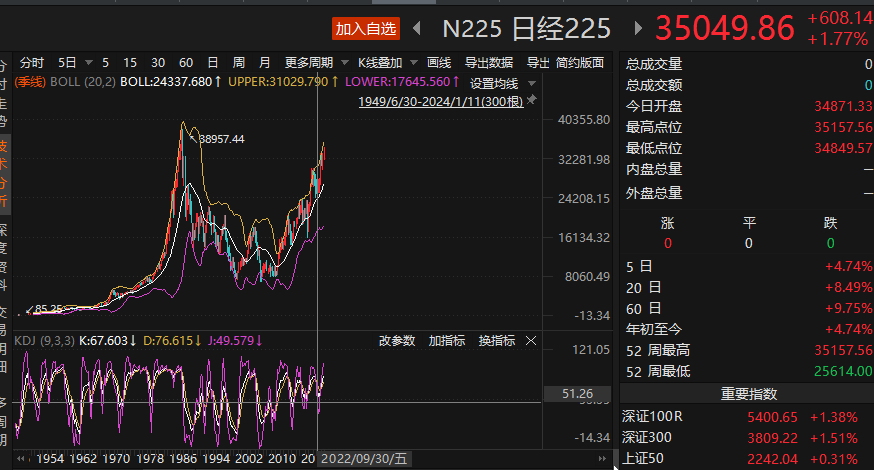Open the K线叠加 overlay dropdown
This screenshot has height=470, width=874.
point(385,62)
